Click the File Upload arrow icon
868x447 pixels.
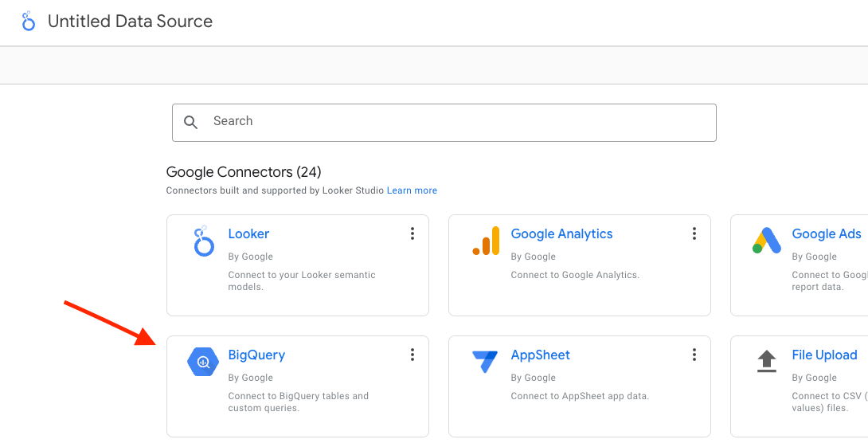tap(767, 361)
